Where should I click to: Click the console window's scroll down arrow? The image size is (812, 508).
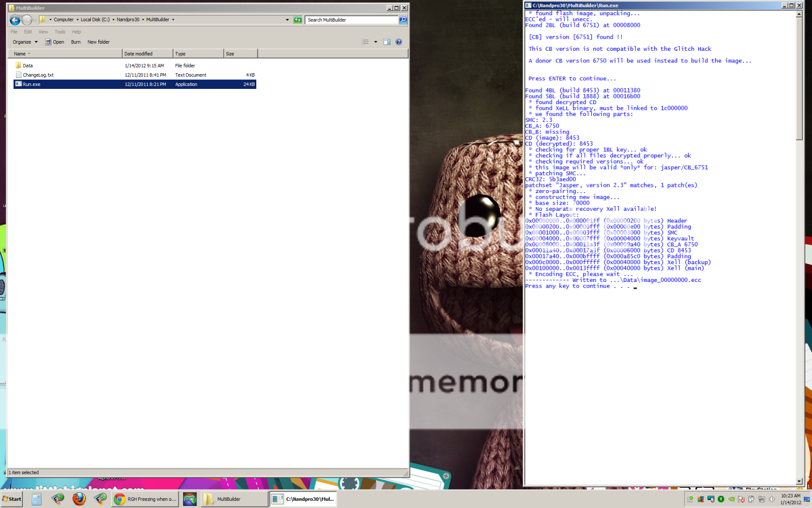(799, 481)
